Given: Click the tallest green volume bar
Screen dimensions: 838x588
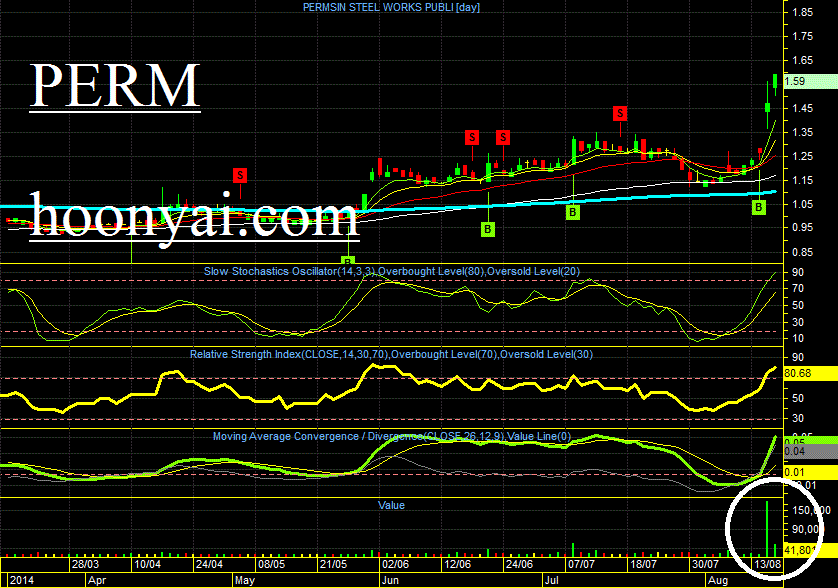Looking at the screenshot, I should [x=767, y=529].
